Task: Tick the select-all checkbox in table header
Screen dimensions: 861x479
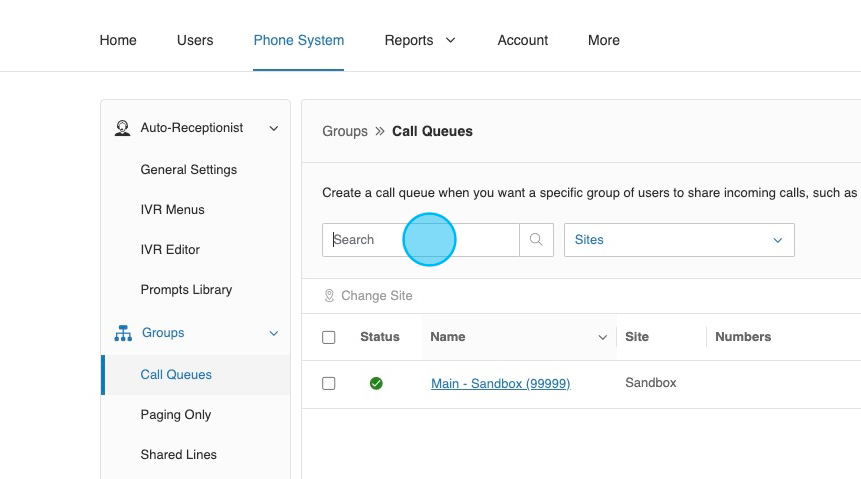Action: [329, 337]
